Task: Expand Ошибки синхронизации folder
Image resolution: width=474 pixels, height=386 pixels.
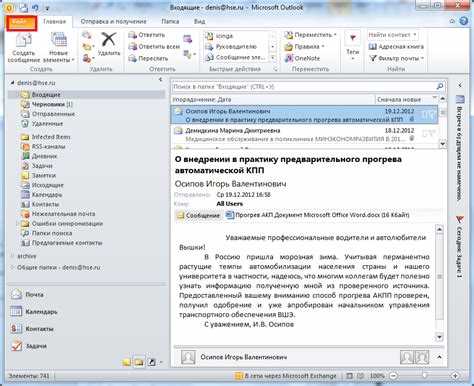Action: tap(17, 224)
